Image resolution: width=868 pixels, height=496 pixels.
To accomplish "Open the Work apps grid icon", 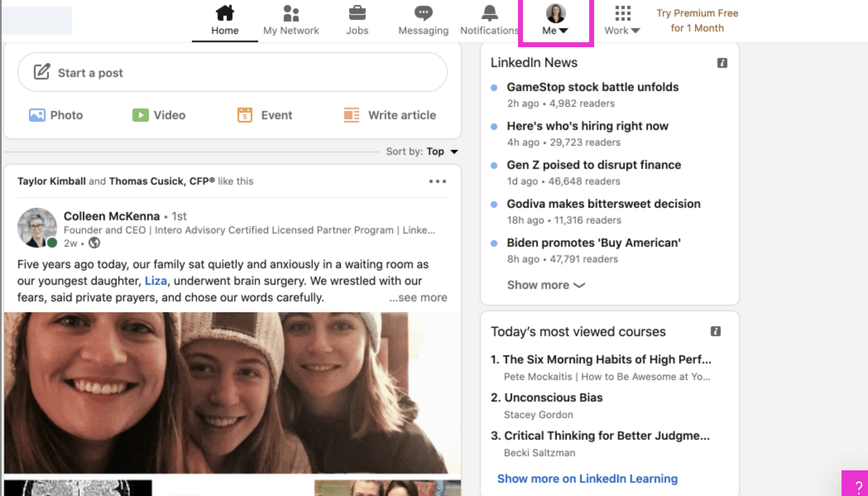I will tap(623, 13).
